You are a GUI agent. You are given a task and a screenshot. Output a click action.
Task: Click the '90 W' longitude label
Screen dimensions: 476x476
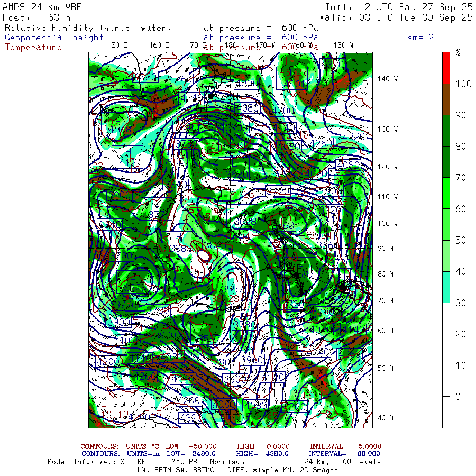(387, 249)
